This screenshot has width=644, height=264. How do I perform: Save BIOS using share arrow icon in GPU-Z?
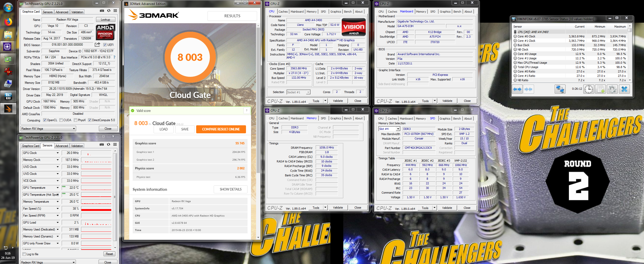tap(97, 45)
